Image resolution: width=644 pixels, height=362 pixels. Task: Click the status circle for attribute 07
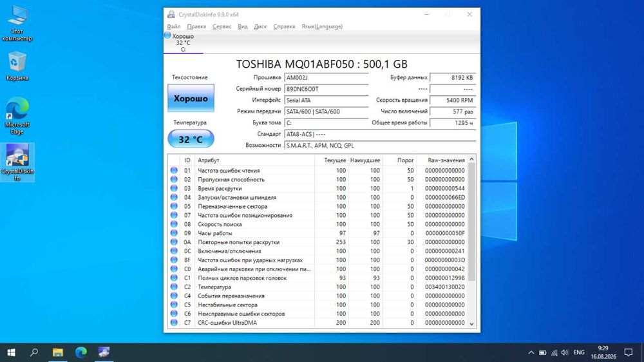174,215
